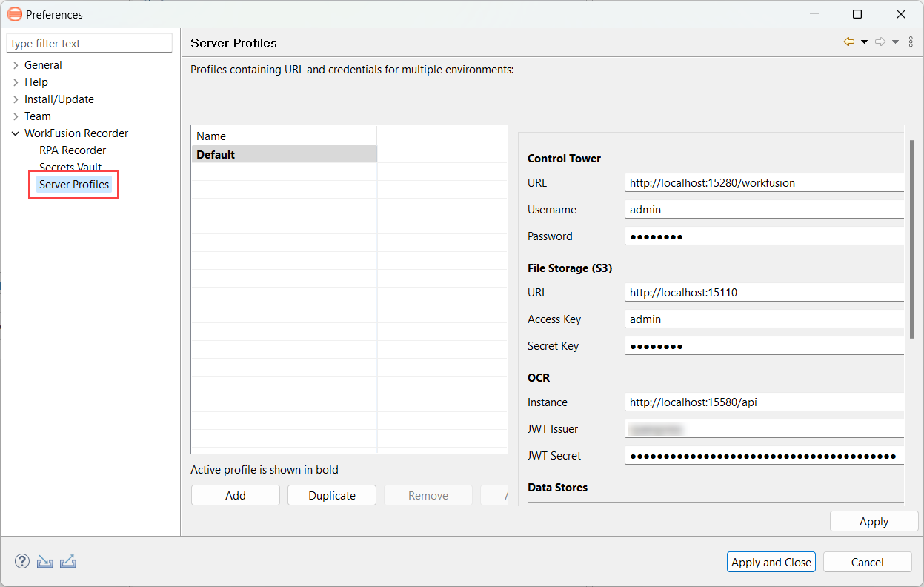The width and height of the screenshot is (924, 587).
Task: Click the Cancel button
Action: (867, 563)
